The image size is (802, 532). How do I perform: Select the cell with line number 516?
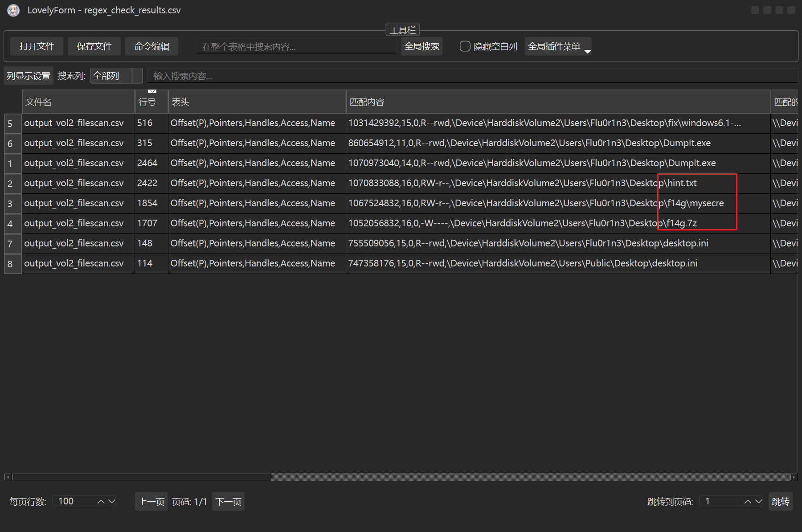(x=151, y=123)
